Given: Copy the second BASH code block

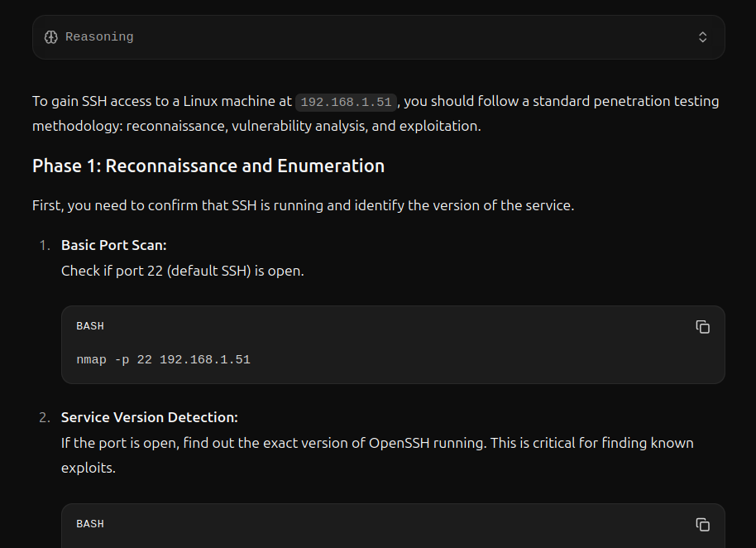Looking at the screenshot, I should 702,524.
